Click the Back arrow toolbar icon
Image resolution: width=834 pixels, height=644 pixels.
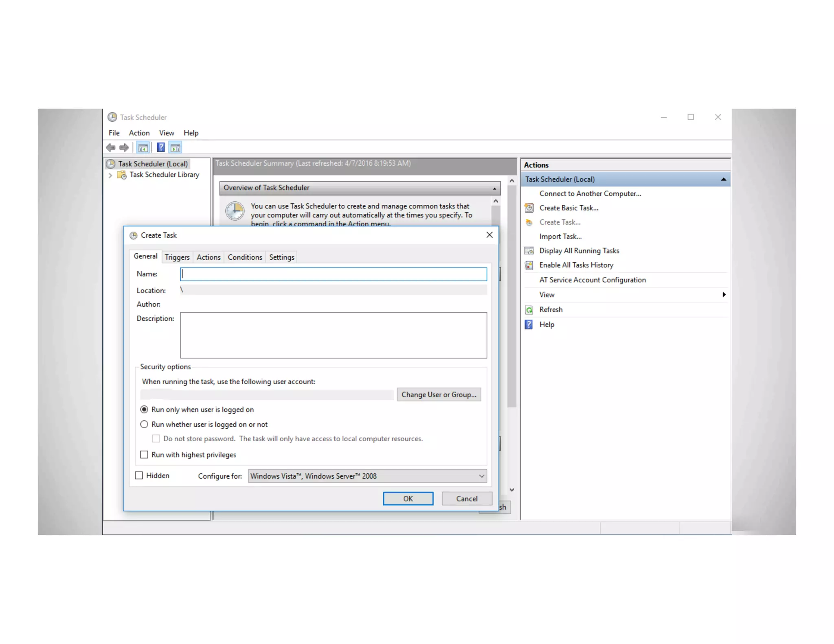pyautogui.click(x=110, y=147)
